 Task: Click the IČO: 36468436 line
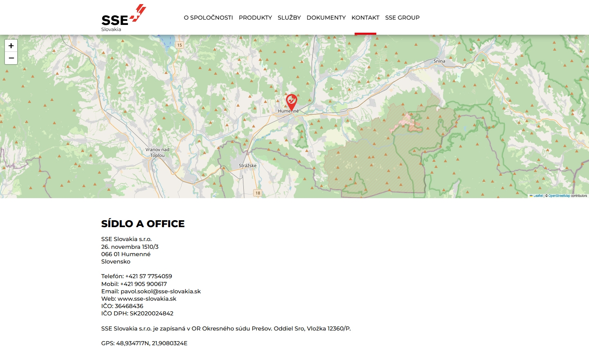point(122,306)
